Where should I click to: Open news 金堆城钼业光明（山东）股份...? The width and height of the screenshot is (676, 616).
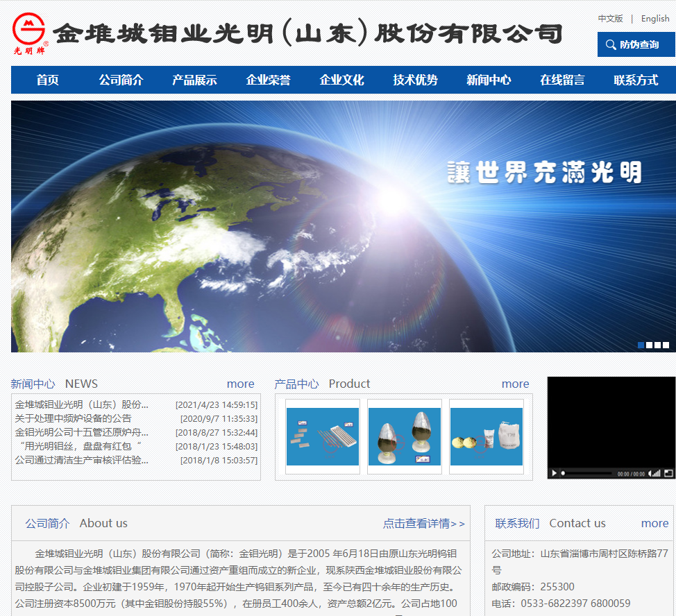[x=82, y=404]
